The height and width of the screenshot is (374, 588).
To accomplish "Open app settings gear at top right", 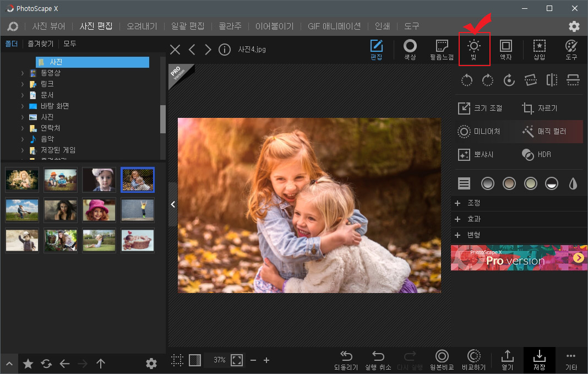I will point(574,26).
